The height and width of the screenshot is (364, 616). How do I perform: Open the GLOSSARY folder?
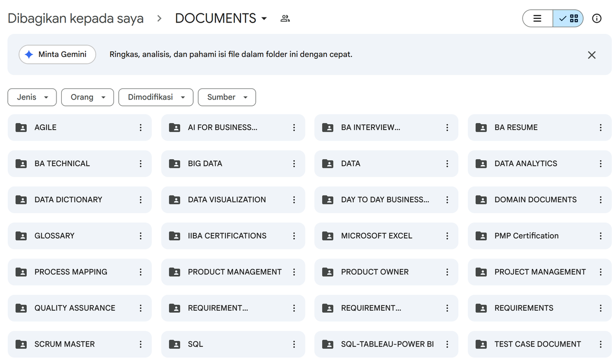point(80,236)
